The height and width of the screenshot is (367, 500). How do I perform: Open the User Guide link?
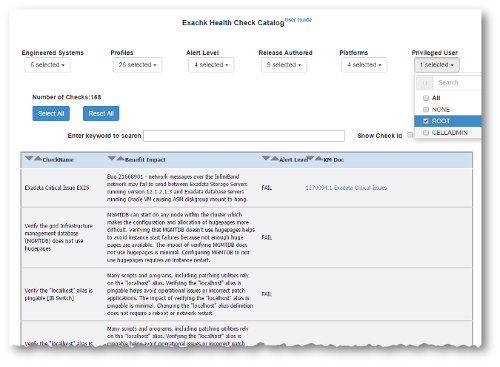(x=298, y=20)
